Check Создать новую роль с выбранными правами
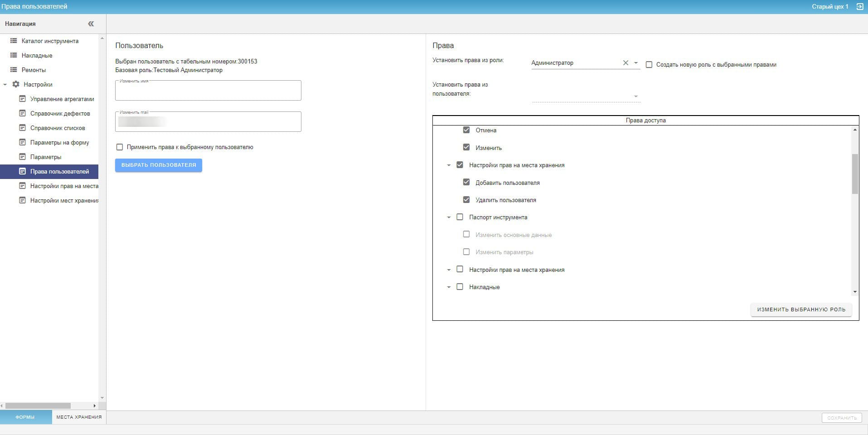This screenshot has width=868, height=435. pos(649,65)
